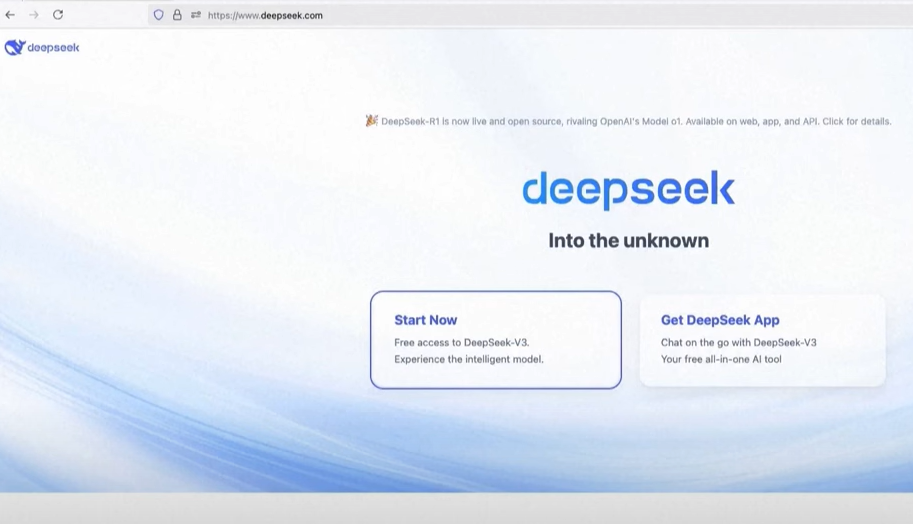913x524 pixels.
Task: Click the party popper emoji in banner
Action: point(371,121)
